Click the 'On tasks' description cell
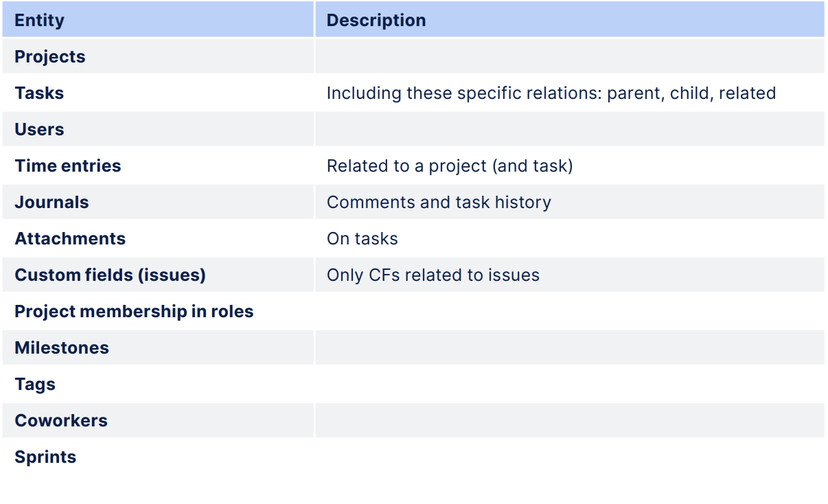The width and height of the screenshot is (828, 504). (362, 239)
